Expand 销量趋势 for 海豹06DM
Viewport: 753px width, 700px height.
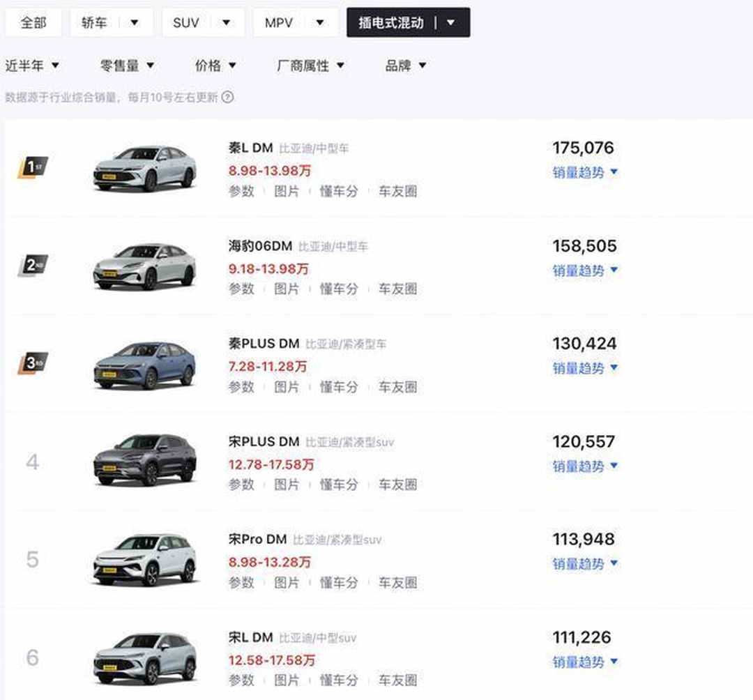pos(585,271)
